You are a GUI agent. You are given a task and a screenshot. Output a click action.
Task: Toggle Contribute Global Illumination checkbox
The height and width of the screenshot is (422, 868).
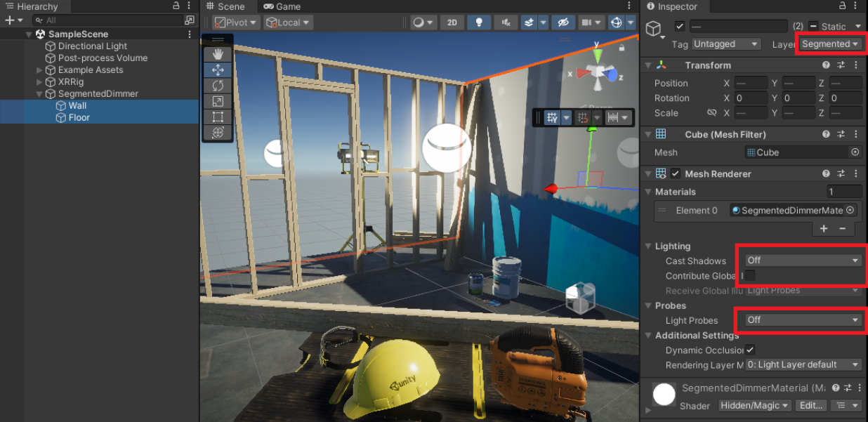click(750, 275)
